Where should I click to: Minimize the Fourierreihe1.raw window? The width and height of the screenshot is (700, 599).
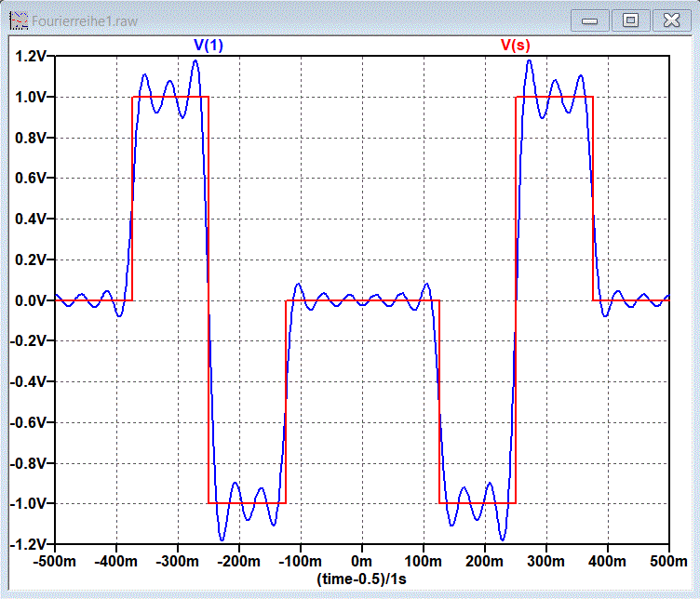[590, 20]
